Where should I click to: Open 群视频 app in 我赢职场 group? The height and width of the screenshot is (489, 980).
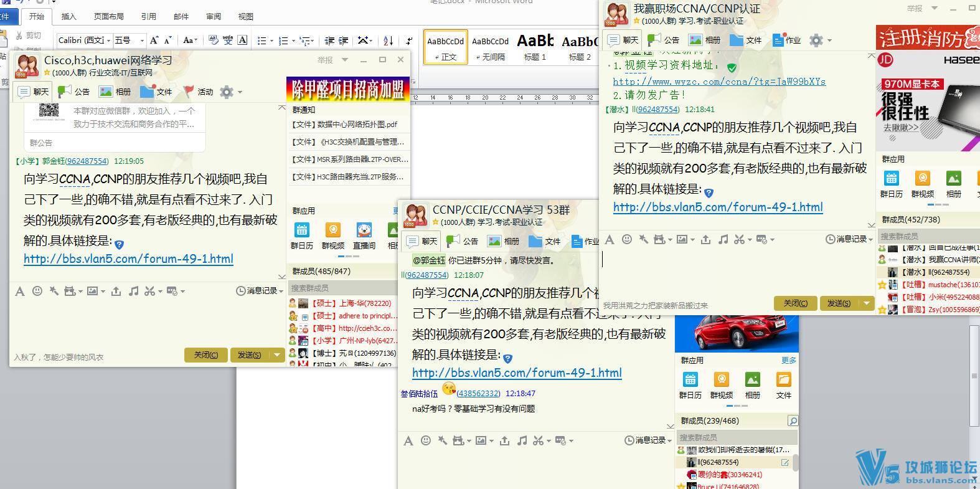click(x=922, y=184)
